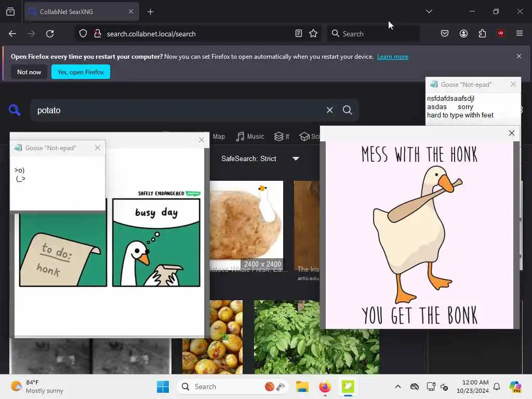The width and height of the screenshot is (532, 399).
Task: Dismiss the Firefox startup notification bar
Action: point(519,56)
